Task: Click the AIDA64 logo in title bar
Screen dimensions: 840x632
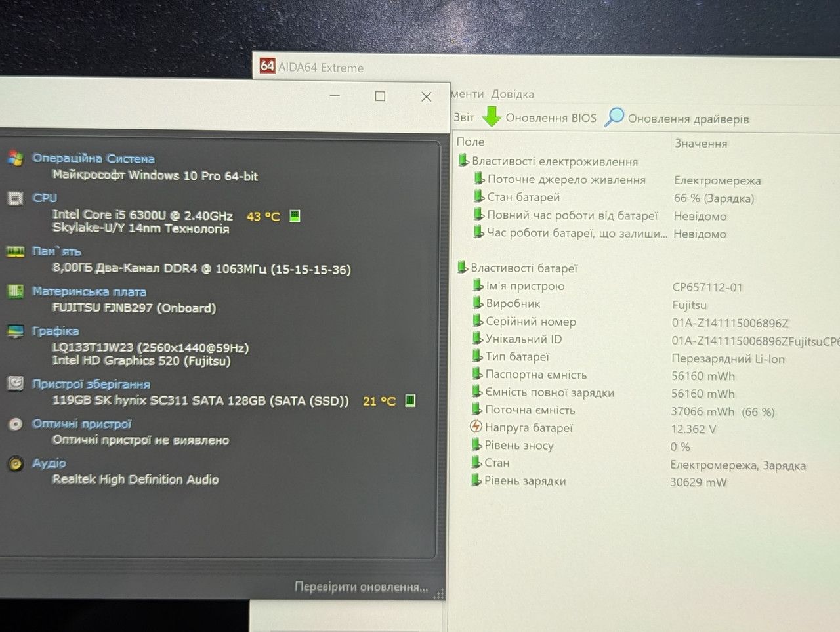Action: coord(267,66)
